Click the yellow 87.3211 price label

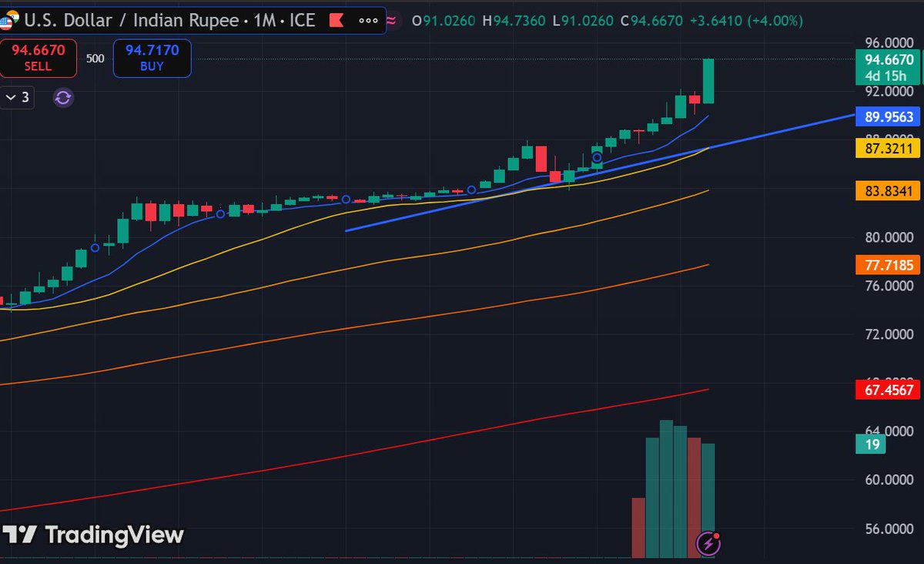889,147
